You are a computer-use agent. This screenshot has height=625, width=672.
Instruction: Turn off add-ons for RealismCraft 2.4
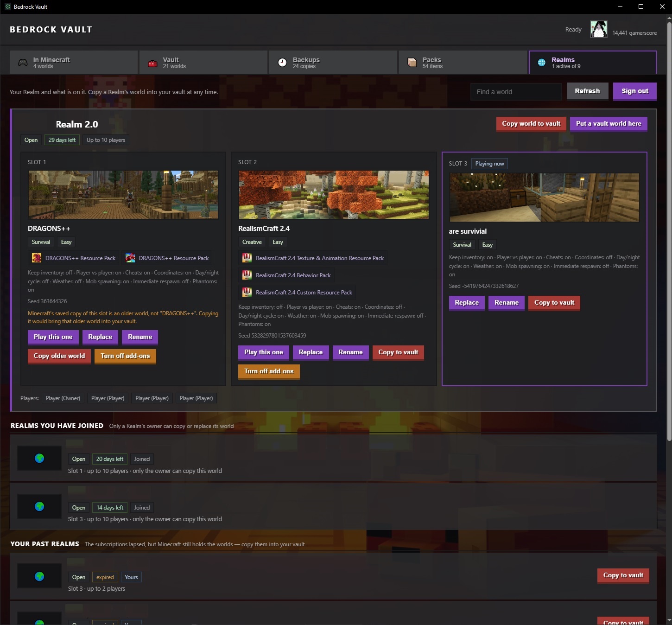tap(269, 371)
